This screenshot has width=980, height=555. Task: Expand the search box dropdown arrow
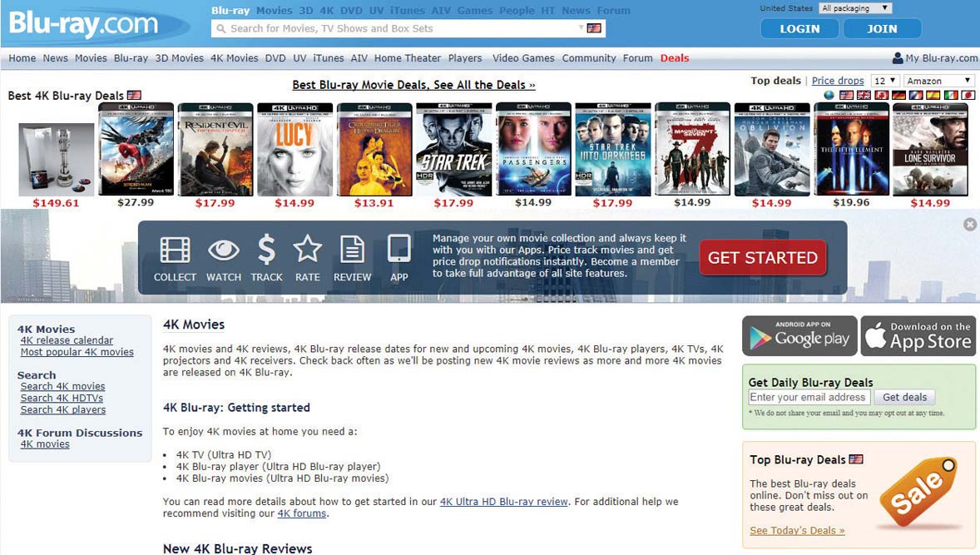tap(581, 27)
